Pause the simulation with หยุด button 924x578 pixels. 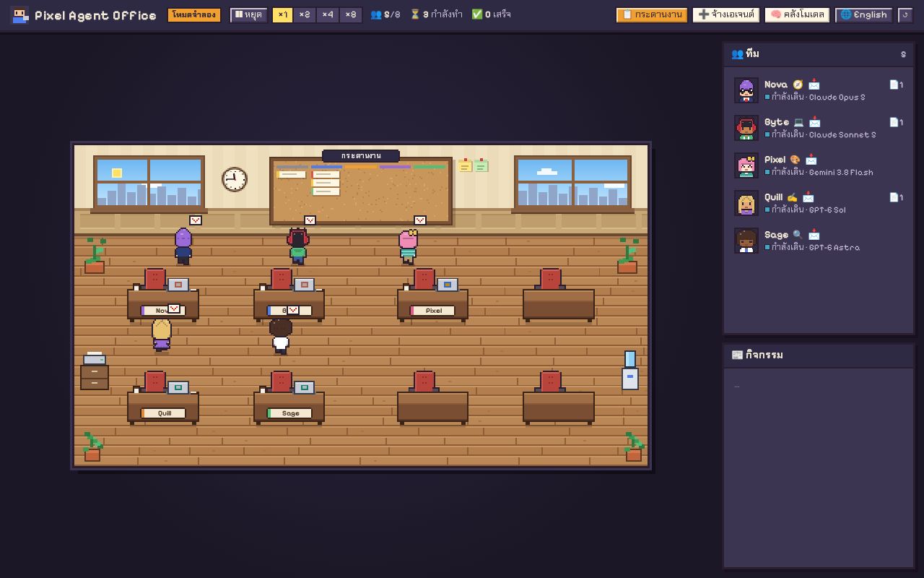(248, 15)
